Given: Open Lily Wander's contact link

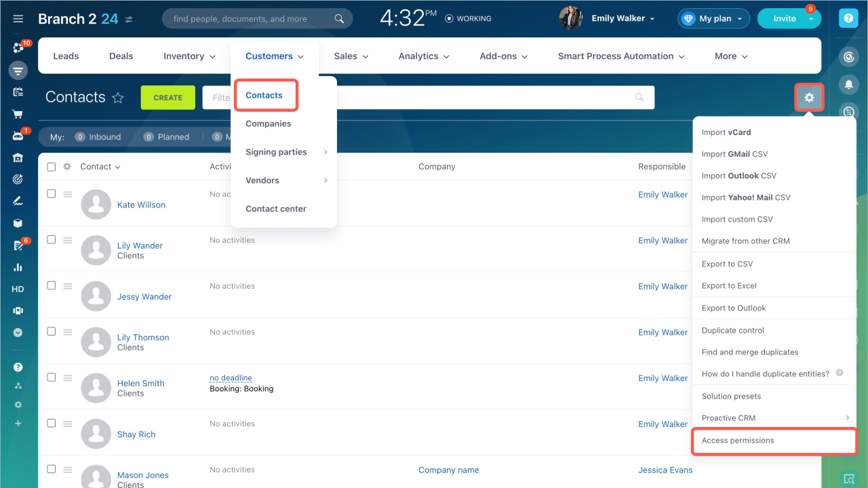Looking at the screenshot, I should click(x=140, y=245).
